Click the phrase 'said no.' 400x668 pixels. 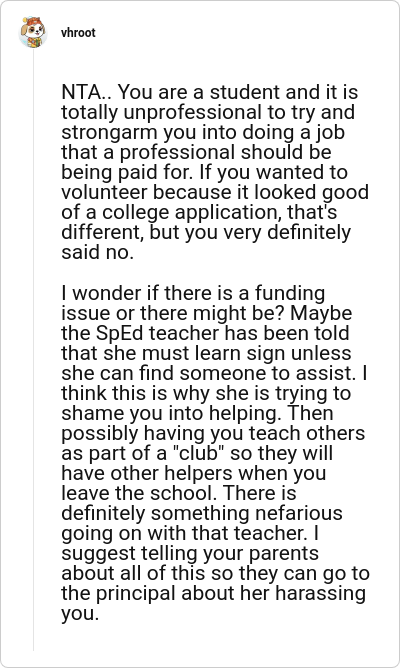click(98, 253)
